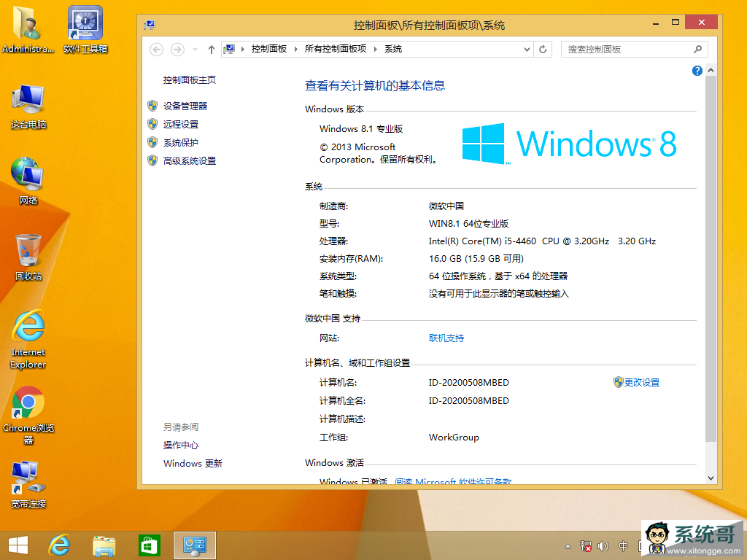Select the WorkGroup value text
The width and height of the screenshot is (747, 560).
point(454,437)
